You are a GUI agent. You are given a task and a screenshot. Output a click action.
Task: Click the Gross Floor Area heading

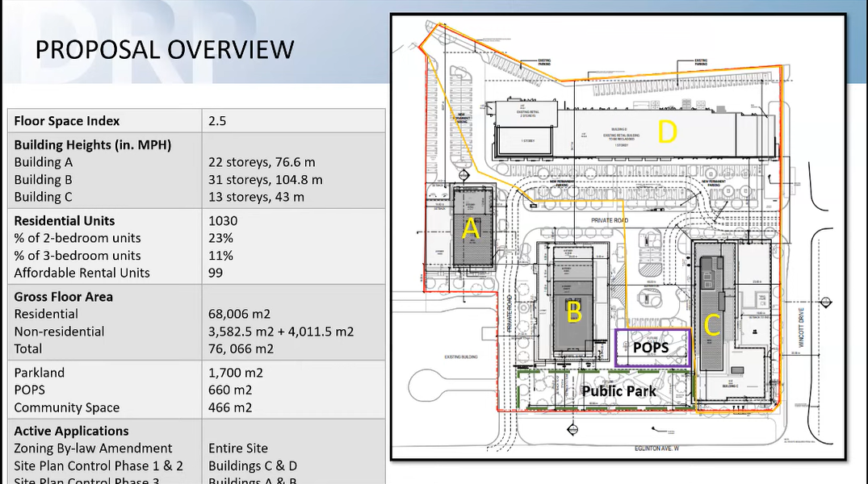pyautogui.click(x=63, y=297)
